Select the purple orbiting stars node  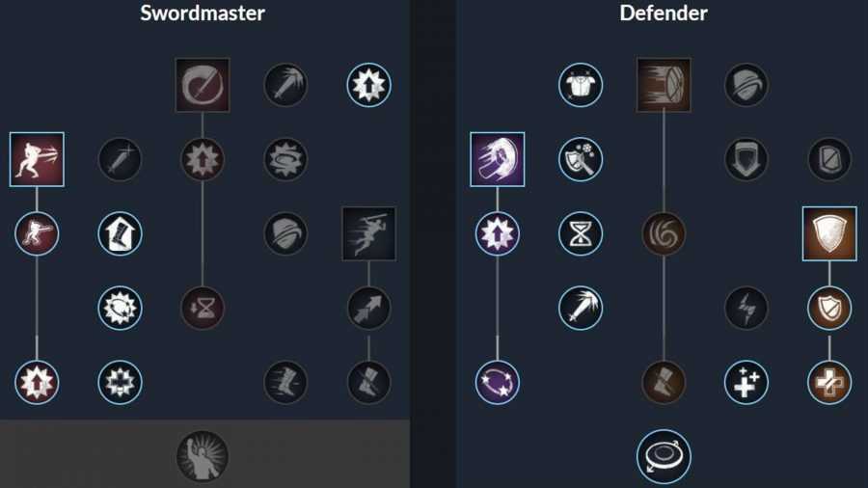coord(497,382)
